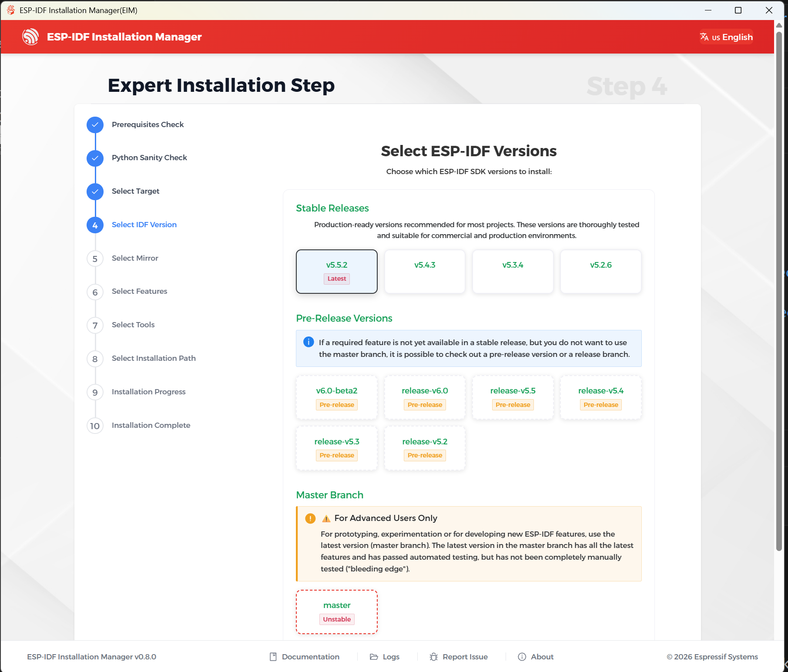This screenshot has width=788, height=672.
Task: Click the step 7 circle for Select Tools
Action: (x=95, y=326)
